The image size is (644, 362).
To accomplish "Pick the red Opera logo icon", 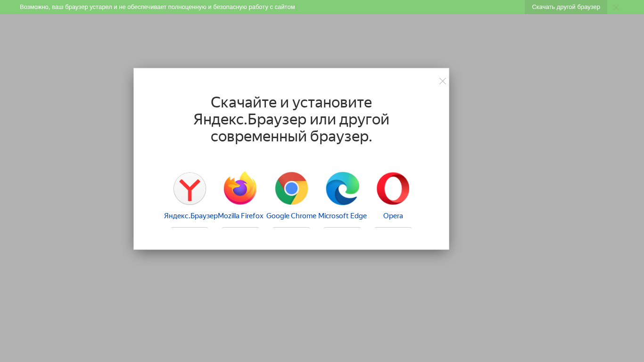I will click(393, 189).
